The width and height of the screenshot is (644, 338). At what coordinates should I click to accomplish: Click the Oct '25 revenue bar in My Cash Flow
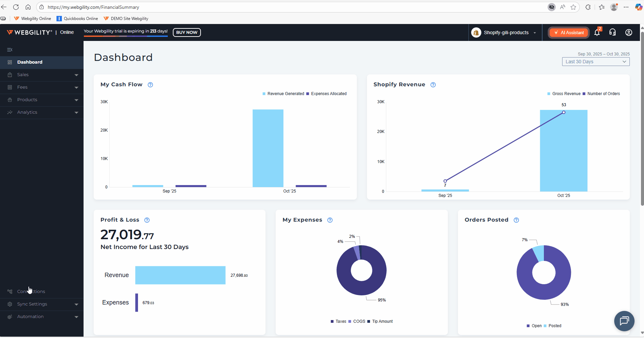[268, 148]
